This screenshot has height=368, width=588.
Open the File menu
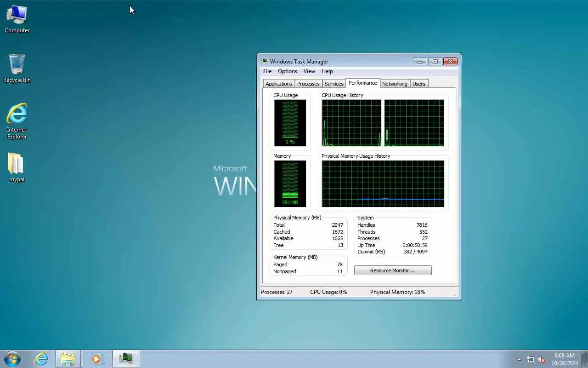click(267, 71)
